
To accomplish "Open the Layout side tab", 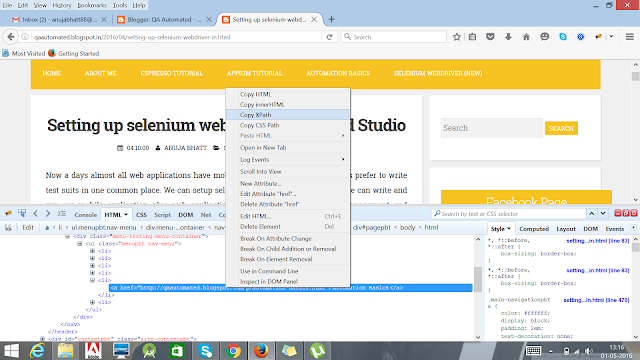I will [566, 229].
